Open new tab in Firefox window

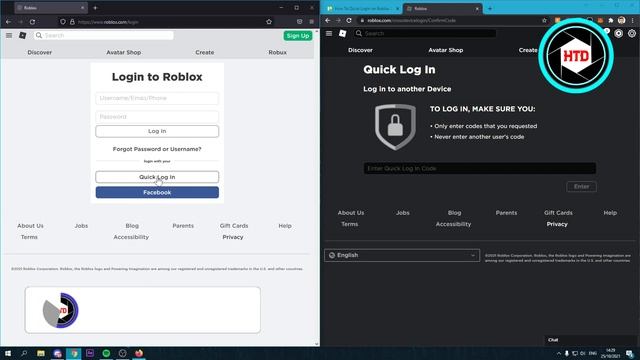pos(95,8)
